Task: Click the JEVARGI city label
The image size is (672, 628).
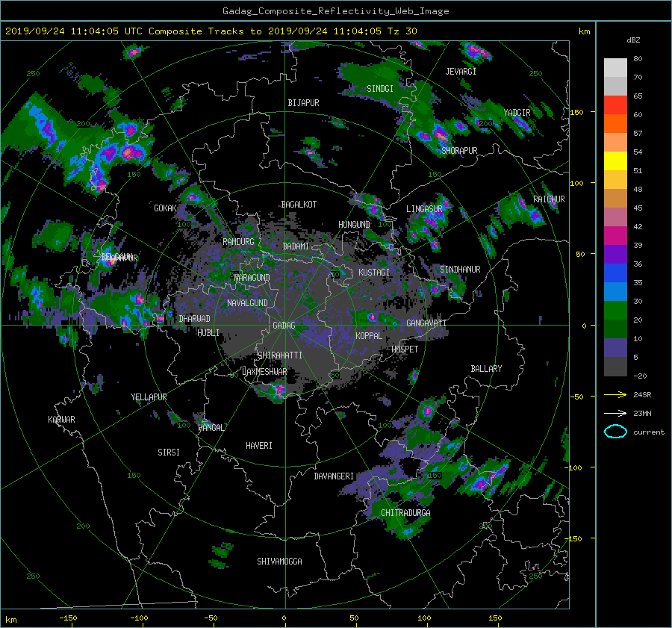Action: point(461,72)
